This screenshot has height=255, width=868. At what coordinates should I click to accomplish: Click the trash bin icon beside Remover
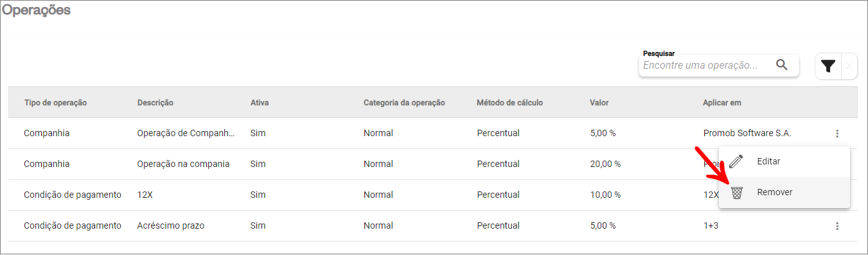(x=736, y=192)
